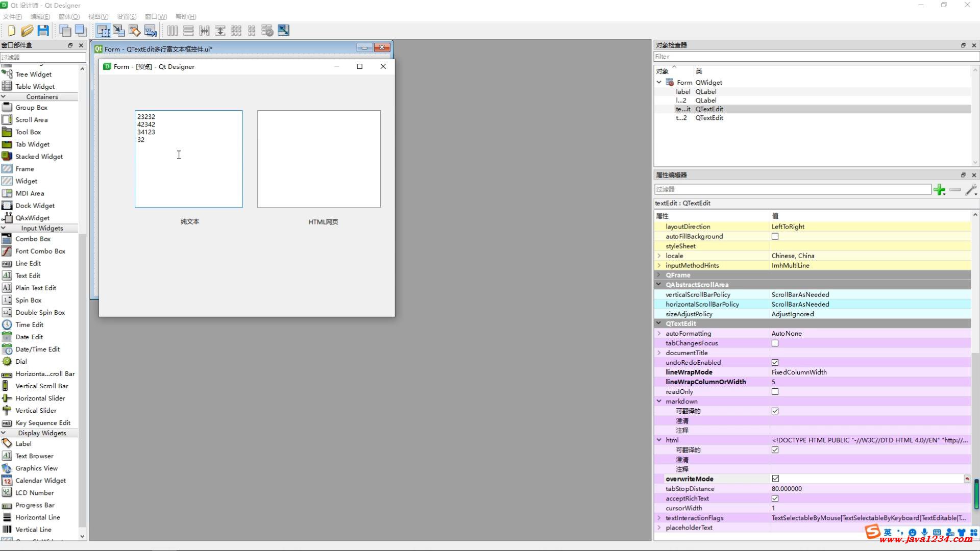Image resolution: width=980 pixels, height=551 pixels.
Task: Uncheck overwriteMode checkbox
Action: tap(775, 479)
